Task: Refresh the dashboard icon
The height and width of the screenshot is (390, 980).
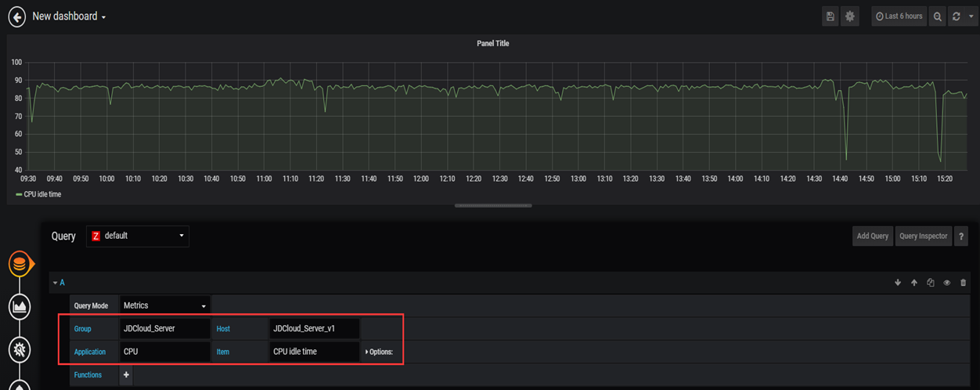Action: (956, 16)
